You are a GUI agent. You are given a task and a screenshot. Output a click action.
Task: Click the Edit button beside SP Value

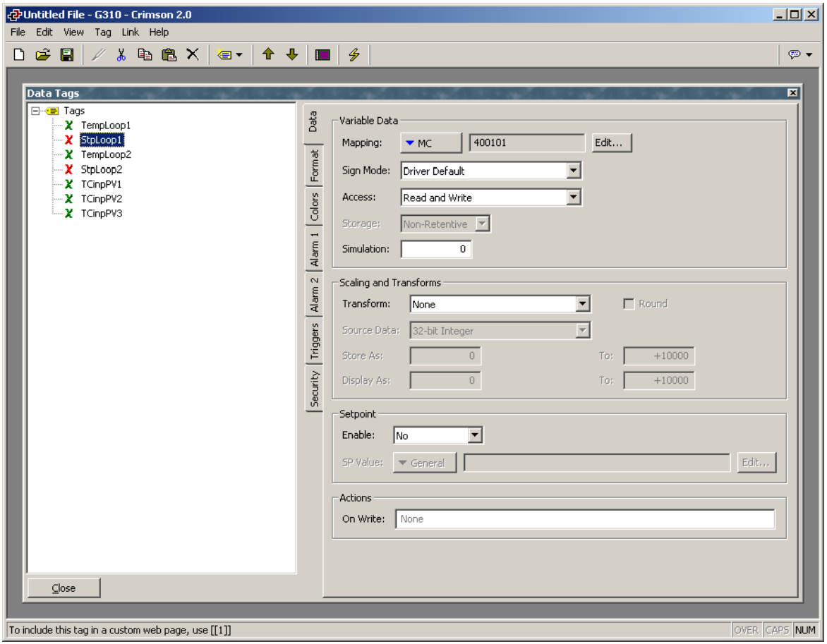click(756, 463)
